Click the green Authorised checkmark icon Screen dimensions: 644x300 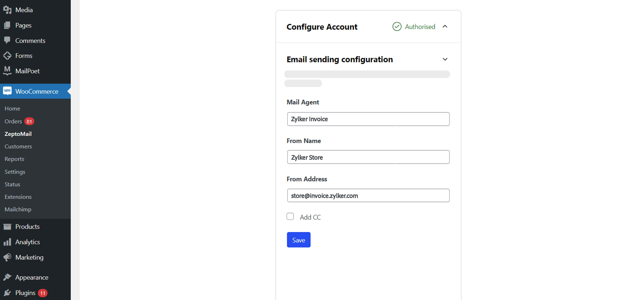(397, 26)
